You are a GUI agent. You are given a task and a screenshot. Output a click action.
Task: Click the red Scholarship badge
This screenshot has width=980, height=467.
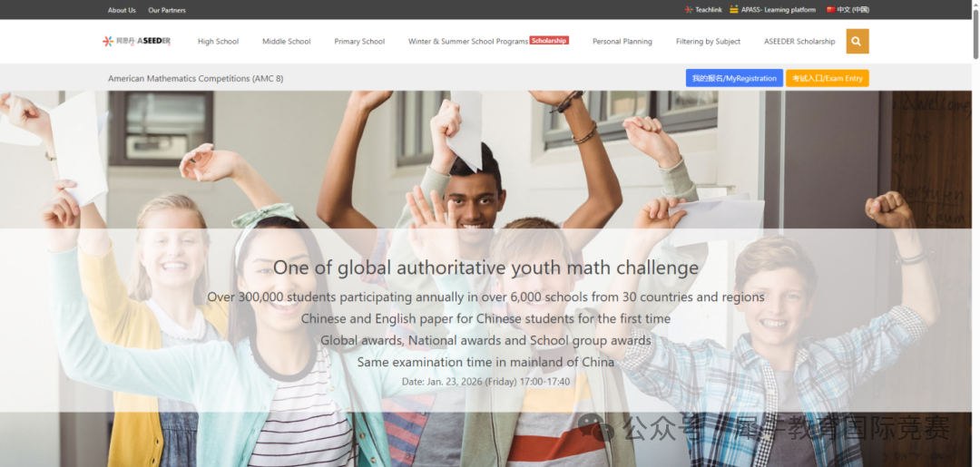point(549,40)
